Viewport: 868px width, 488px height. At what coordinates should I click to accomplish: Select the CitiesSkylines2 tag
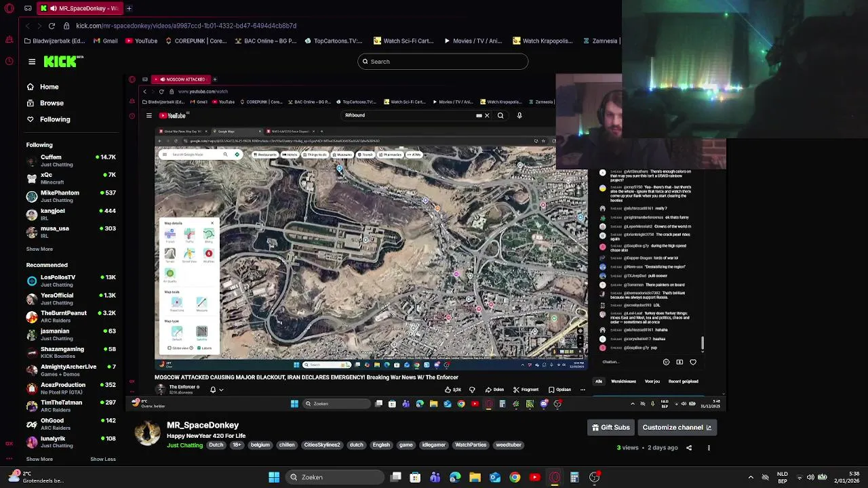(x=322, y=445)
